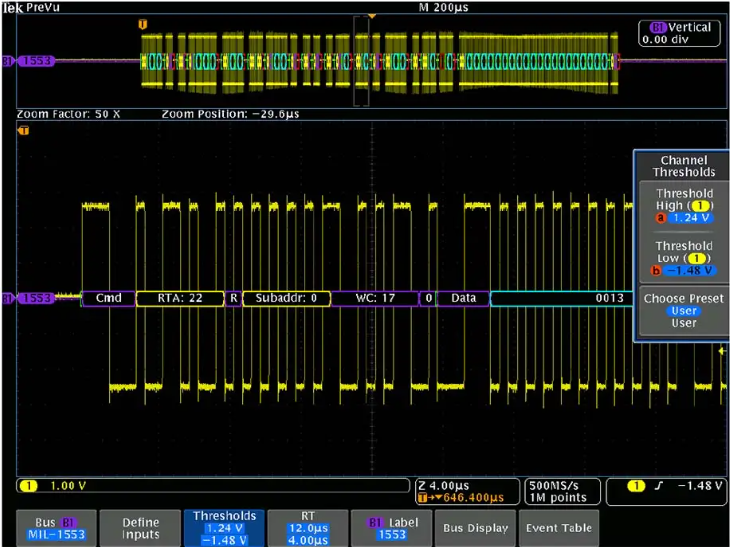
Task: Open the Thresholds 1.24 V menu button
Action: pyautogui.click(x=224, y=528)
